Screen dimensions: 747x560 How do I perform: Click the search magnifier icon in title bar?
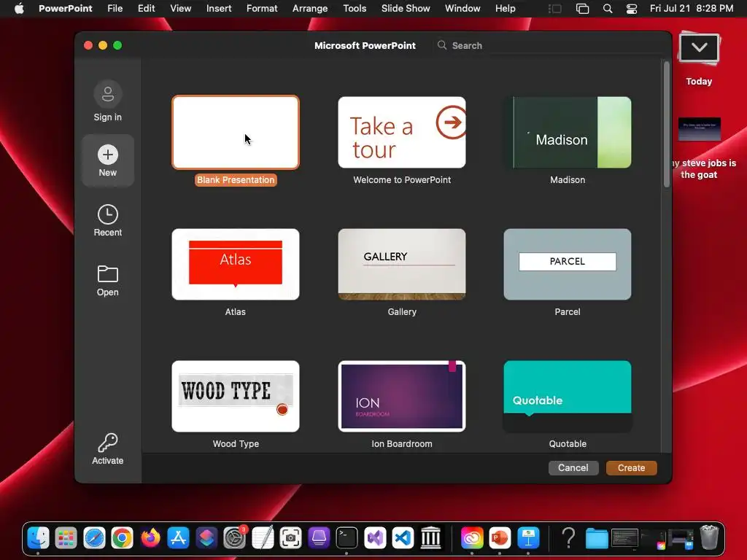click(442, 45)
